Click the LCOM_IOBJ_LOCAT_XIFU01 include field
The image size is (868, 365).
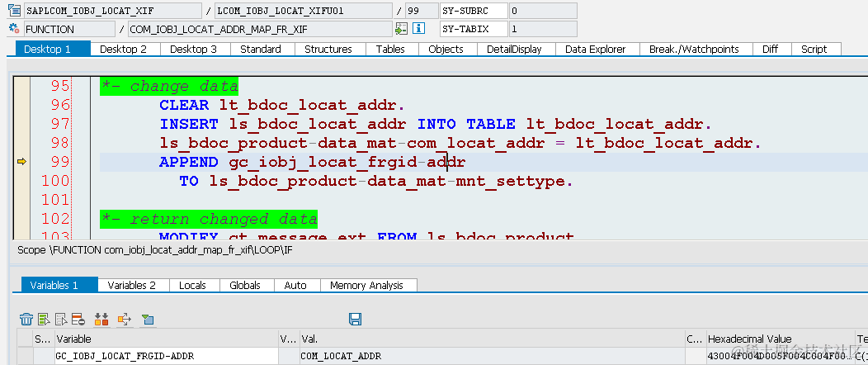(x=304, y=11)
